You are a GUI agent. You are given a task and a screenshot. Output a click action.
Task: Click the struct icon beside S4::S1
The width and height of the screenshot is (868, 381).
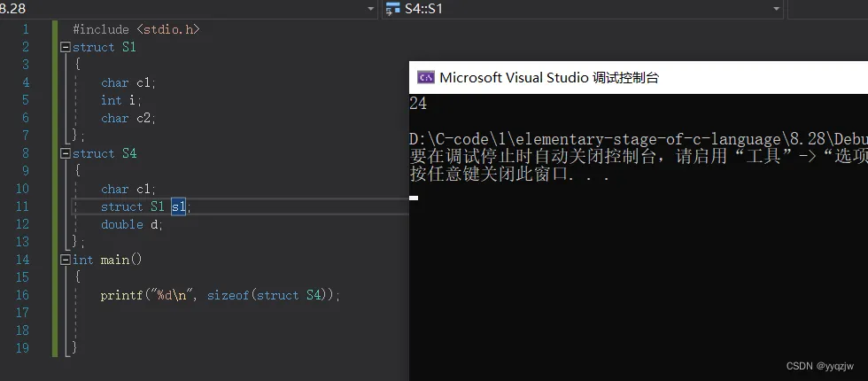coord(392,9)
